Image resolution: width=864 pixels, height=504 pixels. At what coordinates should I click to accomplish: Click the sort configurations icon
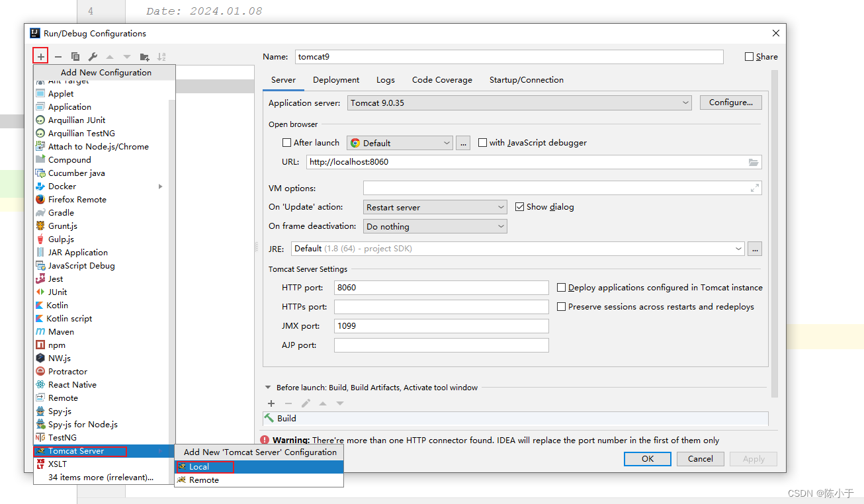click(161, 57)
